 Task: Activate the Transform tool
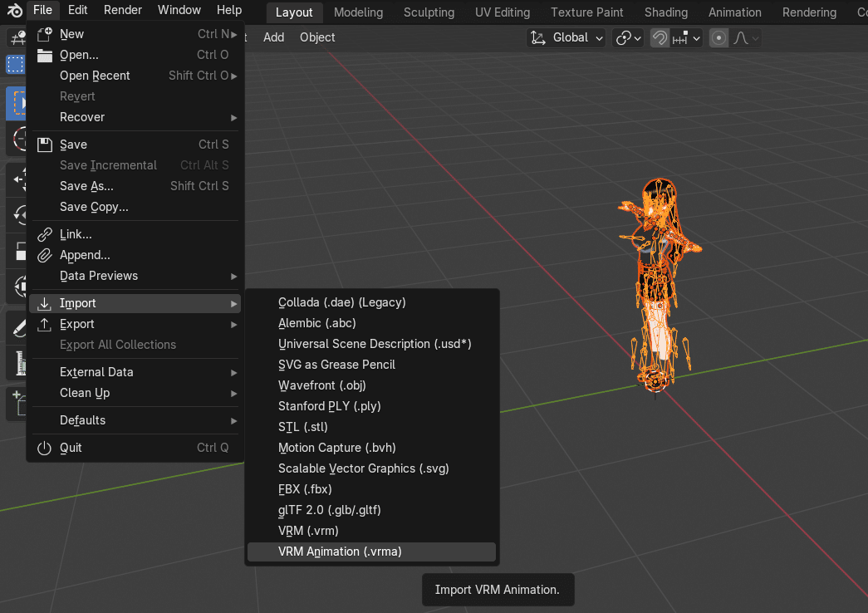(15, 287)
